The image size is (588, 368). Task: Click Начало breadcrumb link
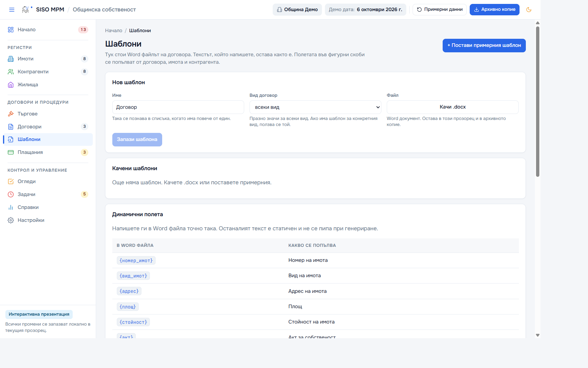pyautogui.click(x=114, y=31)
